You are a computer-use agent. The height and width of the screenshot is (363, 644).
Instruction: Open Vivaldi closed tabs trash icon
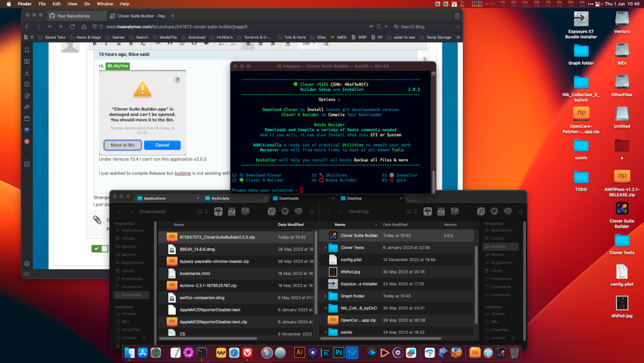click(x=457, y=16)
